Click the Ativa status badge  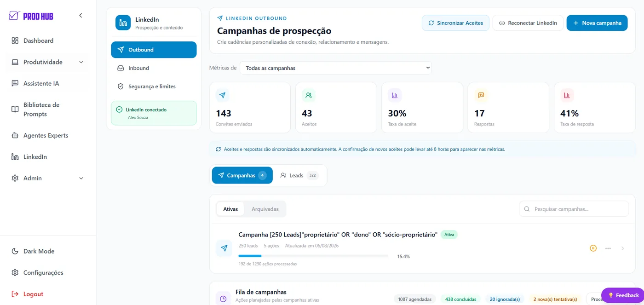449,235
